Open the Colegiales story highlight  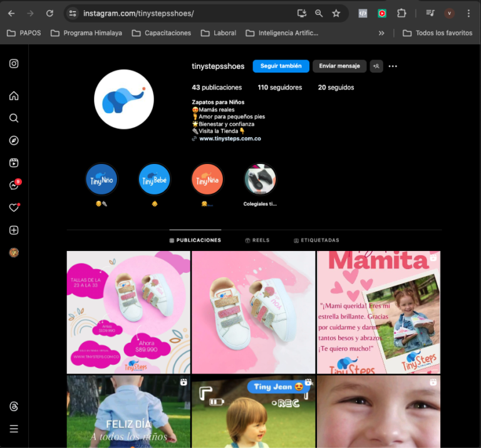point(260,180)
